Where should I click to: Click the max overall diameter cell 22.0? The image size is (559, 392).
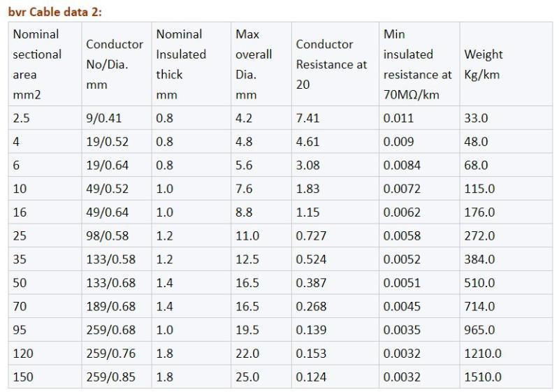[x=247, y=354]
